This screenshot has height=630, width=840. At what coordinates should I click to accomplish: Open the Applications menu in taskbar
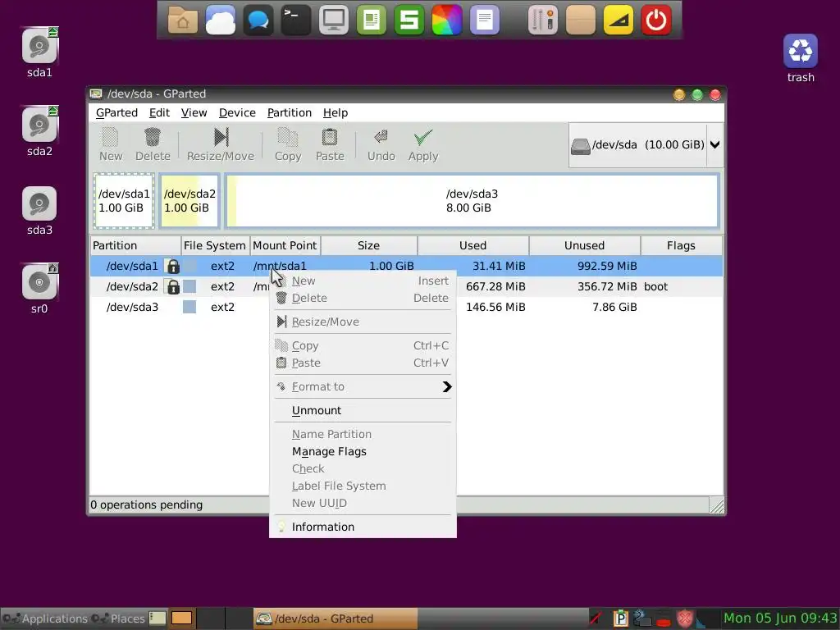[46, 619]
